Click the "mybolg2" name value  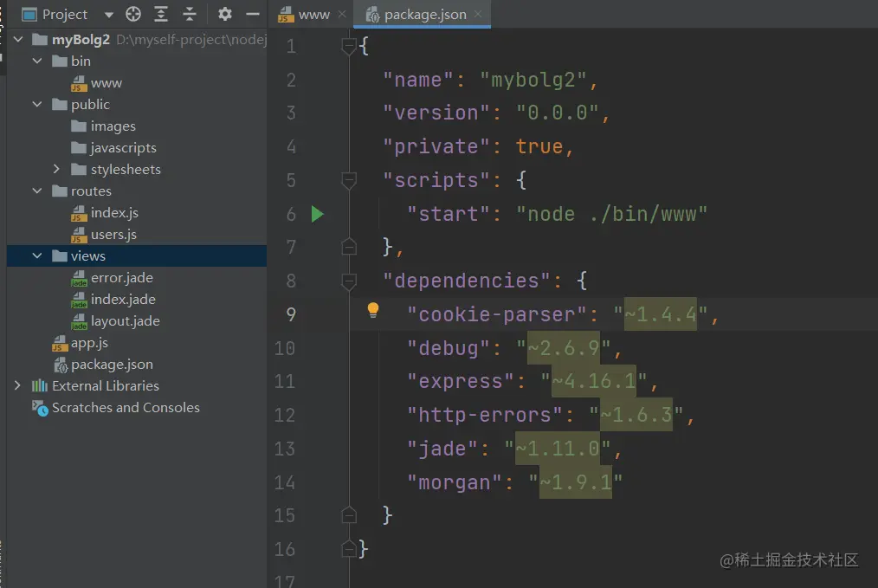pos(533,80)
